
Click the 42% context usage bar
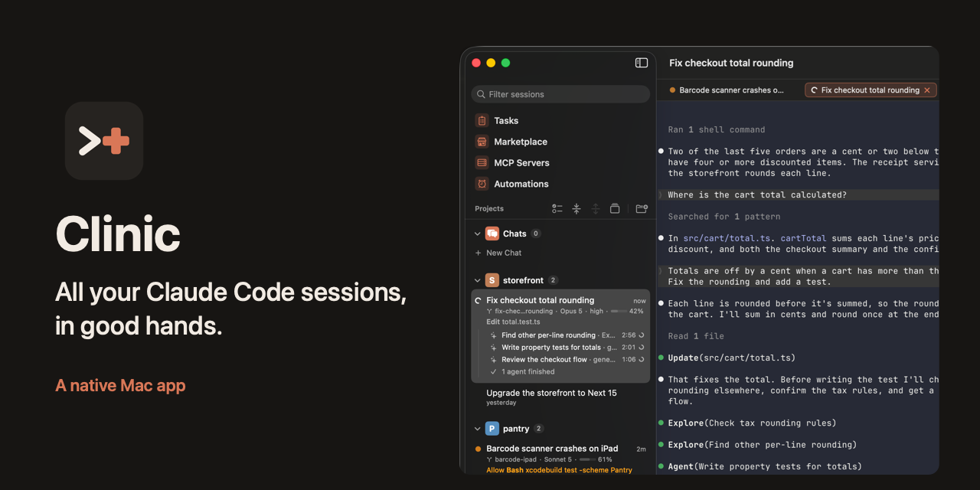pos(619,312)
